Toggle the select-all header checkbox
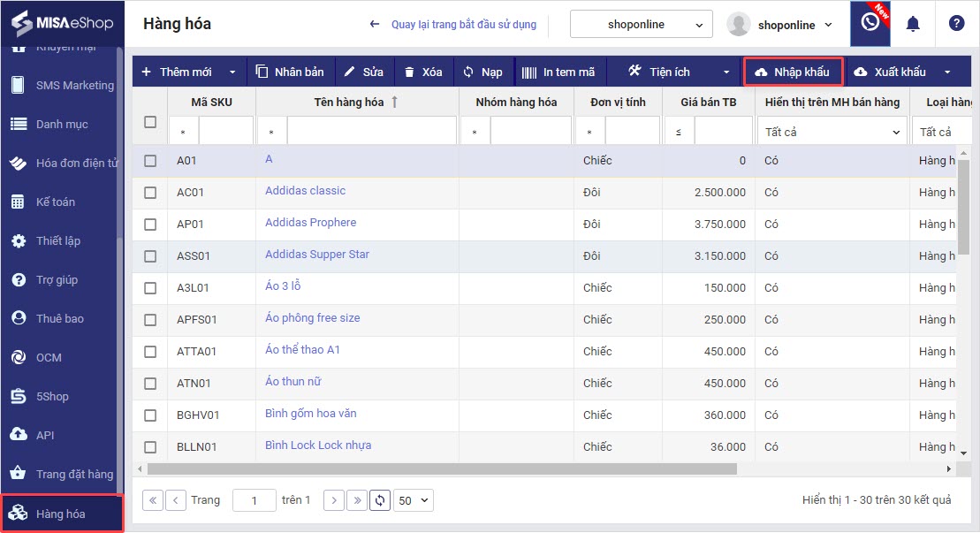The image size is (980, 533). point(150,122)
